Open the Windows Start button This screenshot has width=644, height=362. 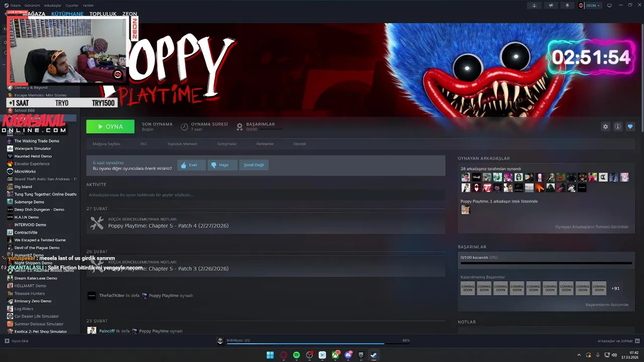pyautogui.click(x=270, y=355)
